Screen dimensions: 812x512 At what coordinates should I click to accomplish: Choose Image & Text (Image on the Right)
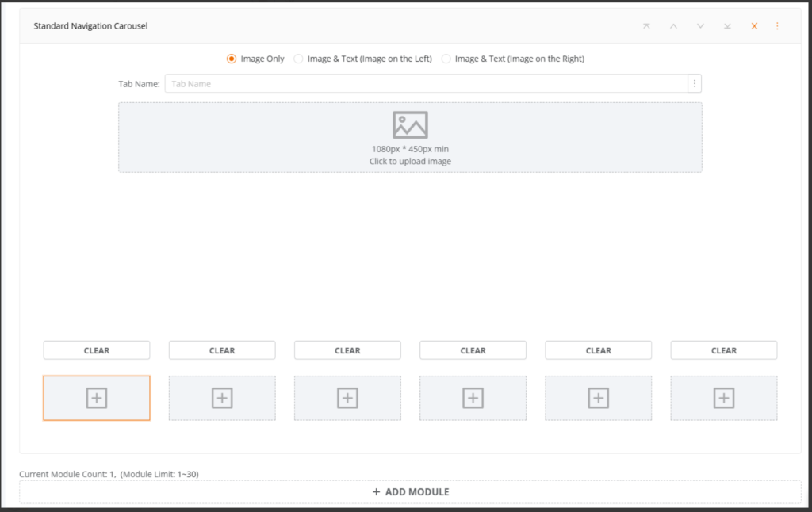pos(446,59)
